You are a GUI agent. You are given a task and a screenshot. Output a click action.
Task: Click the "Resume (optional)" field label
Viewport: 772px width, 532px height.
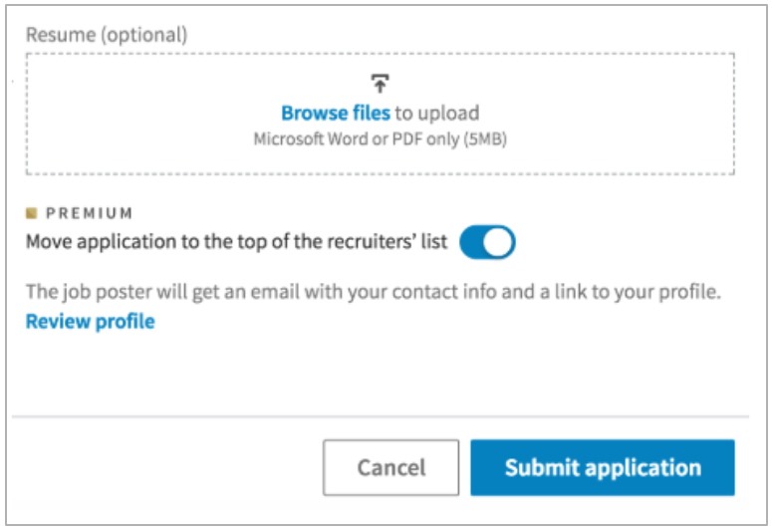pos(107,35)
